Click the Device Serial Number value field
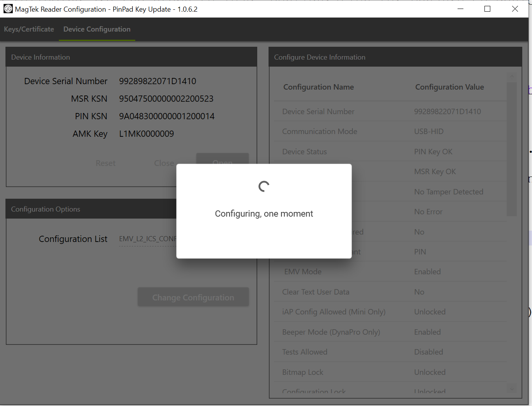The width and height of the screenshot is (532, 406). (x=157, y=81)
